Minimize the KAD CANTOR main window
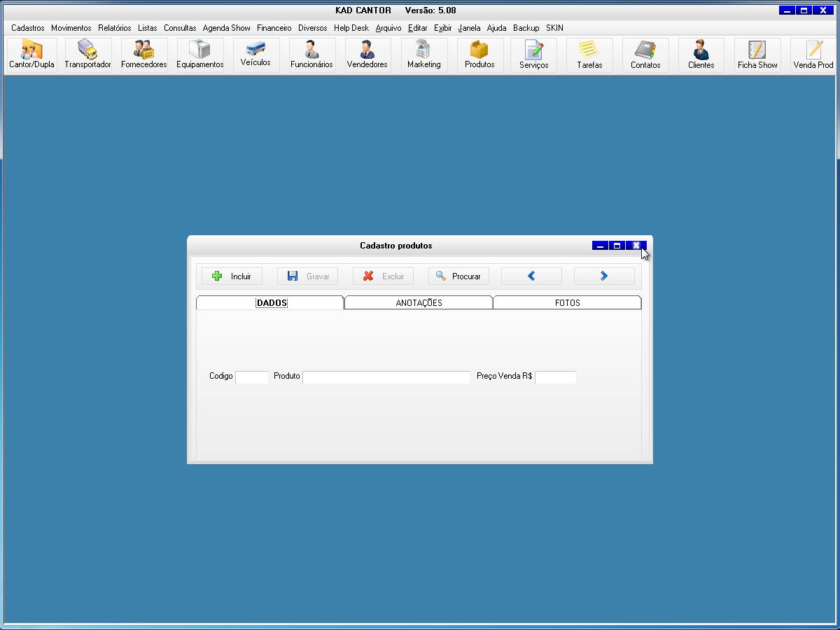This screenshot has height=630, width=840. tap(787, 10)
